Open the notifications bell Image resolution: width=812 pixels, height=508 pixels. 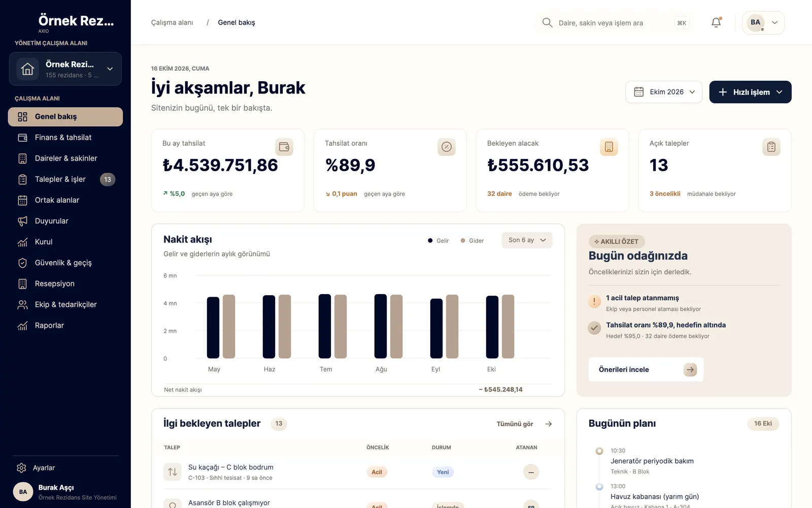click(716, 22)
